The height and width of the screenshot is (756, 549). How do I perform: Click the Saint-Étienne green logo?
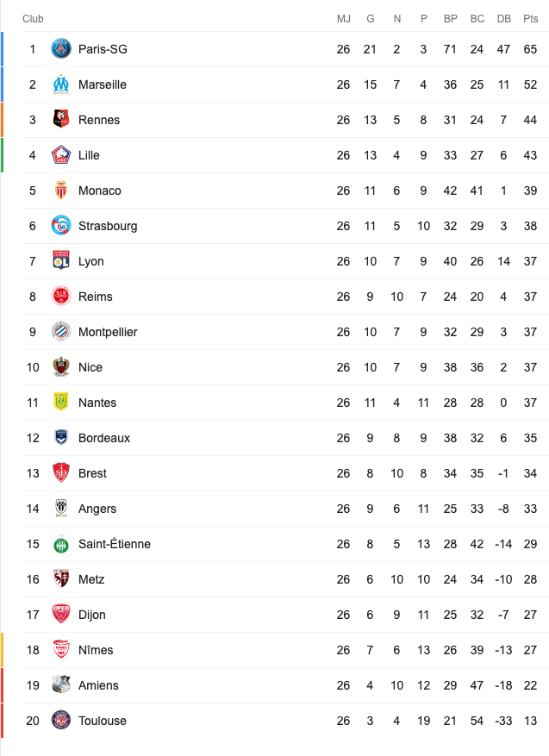pyautogui.click(x=60, y=544)
